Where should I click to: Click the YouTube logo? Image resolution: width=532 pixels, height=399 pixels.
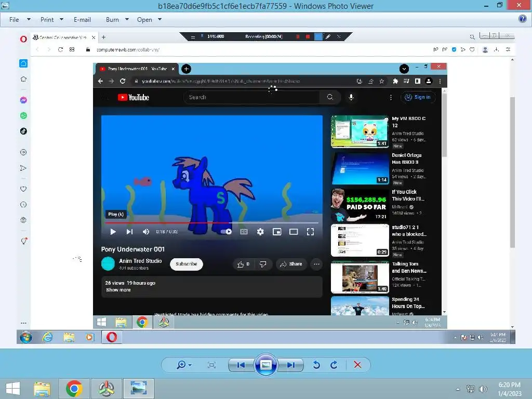(x=134, y=97)
